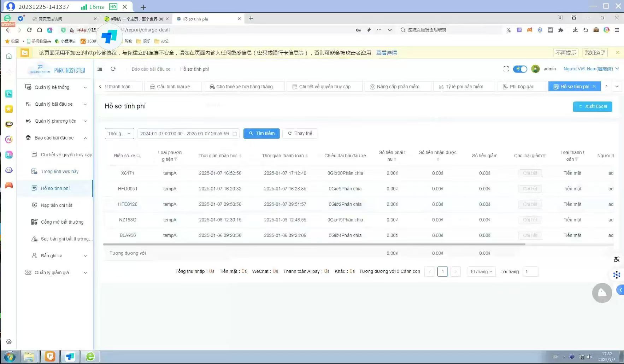624x364 pixels.
Task: Refresh the page using the reload icon
Action: 113,69
